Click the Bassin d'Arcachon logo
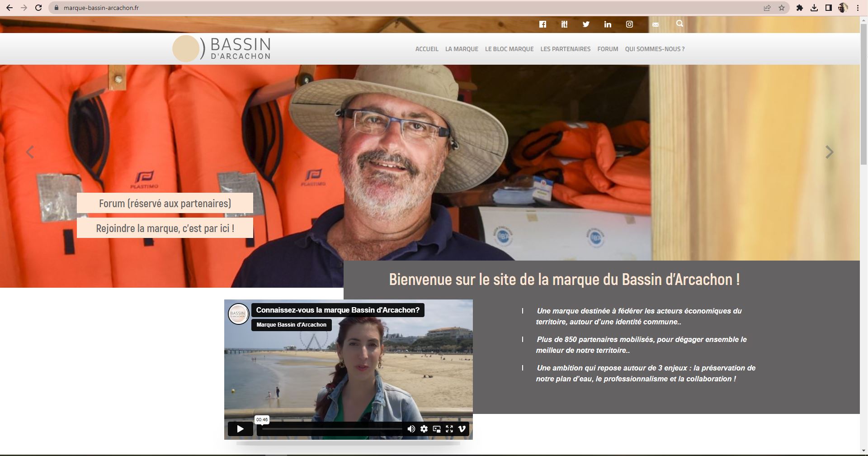The image size is (868, 456). [x=222, y=49]
